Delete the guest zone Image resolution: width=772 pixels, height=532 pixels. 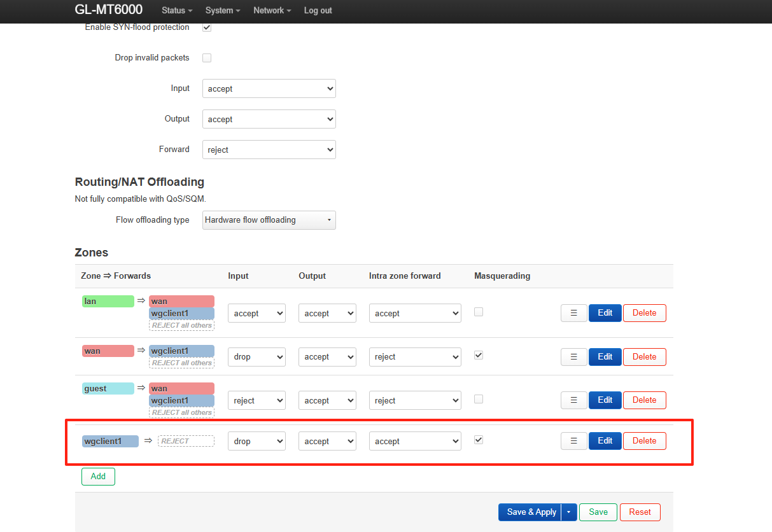644,400
